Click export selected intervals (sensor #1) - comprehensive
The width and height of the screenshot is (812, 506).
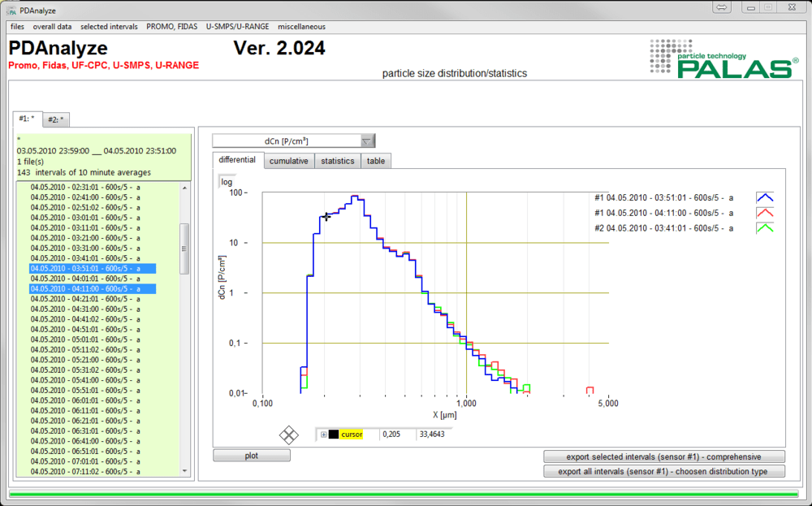click(x=664, y=456)
